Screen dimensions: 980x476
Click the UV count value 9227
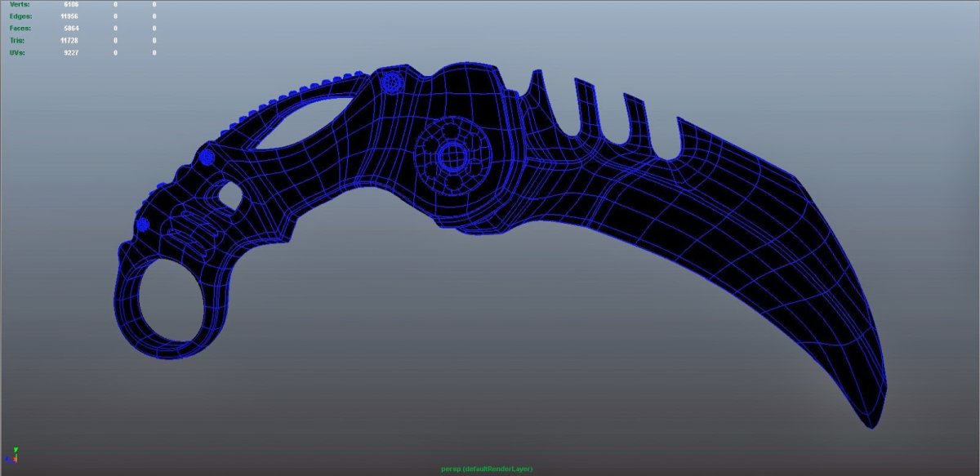click(x=71, y=52)
